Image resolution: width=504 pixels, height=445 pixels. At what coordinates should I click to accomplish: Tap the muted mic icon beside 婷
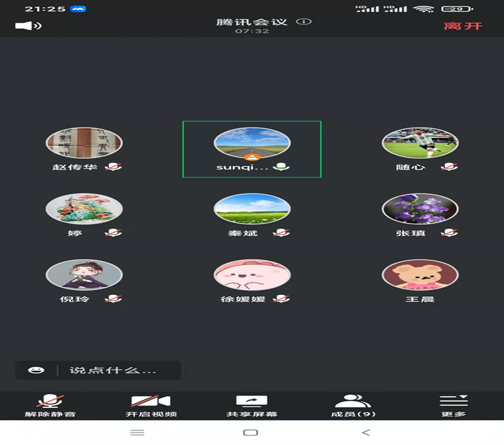click(114, 233)
